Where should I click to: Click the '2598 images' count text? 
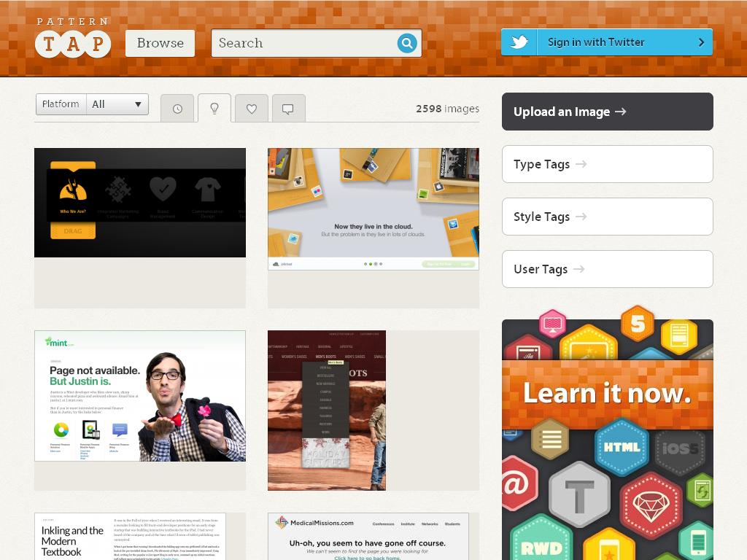tap(447, 109)
